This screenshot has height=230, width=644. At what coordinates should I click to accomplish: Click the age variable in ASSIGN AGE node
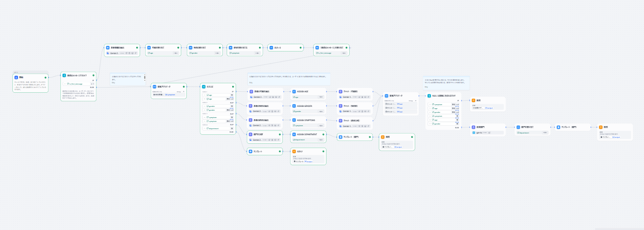point(297,97)
